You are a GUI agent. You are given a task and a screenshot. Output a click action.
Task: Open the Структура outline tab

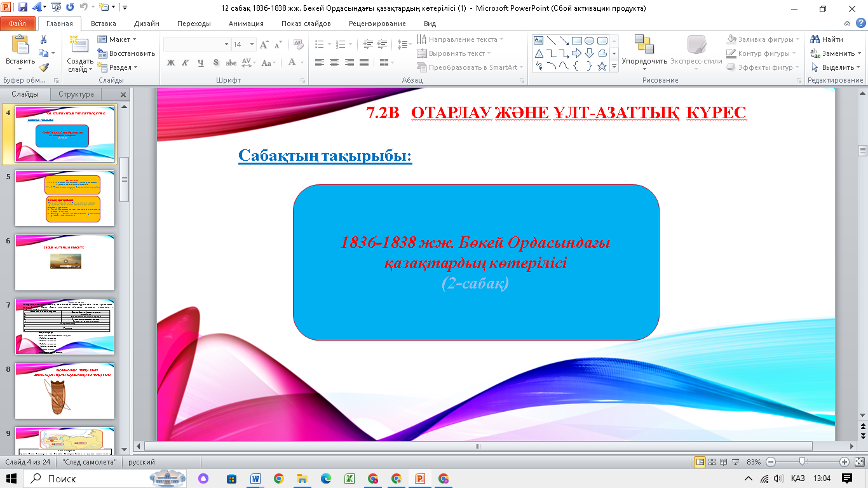tap(76, 95)
